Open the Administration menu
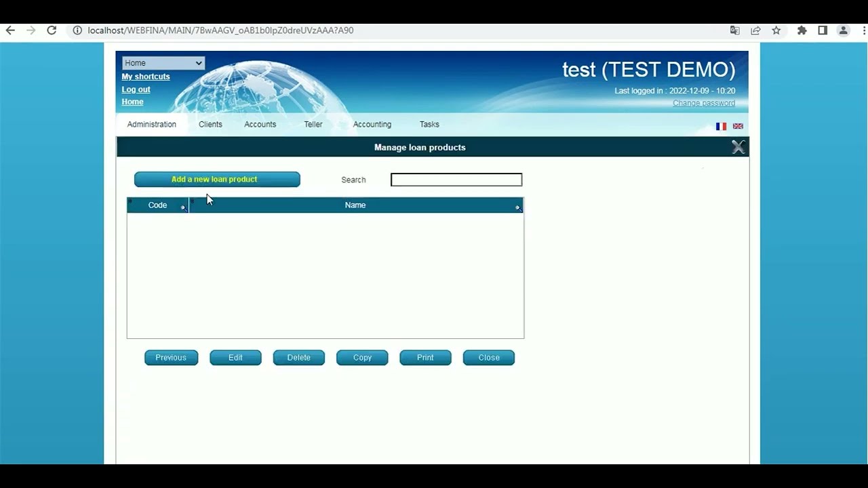 point(151,125)
